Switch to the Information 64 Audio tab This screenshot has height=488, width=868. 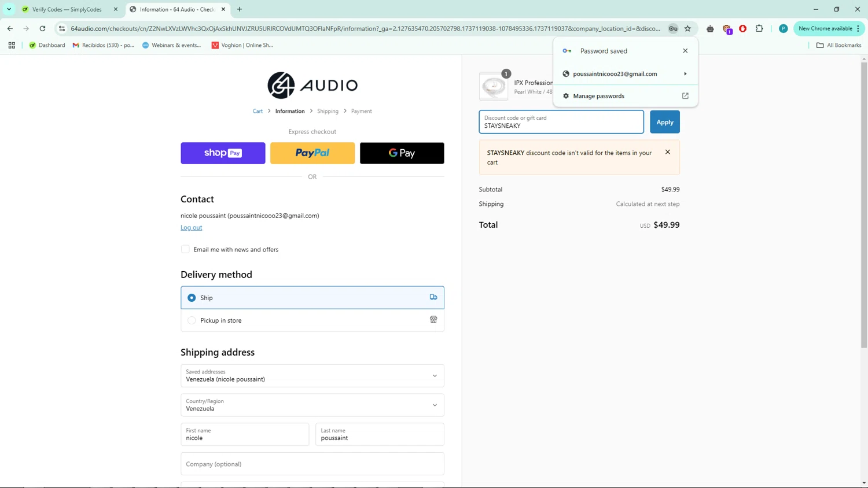178,9
